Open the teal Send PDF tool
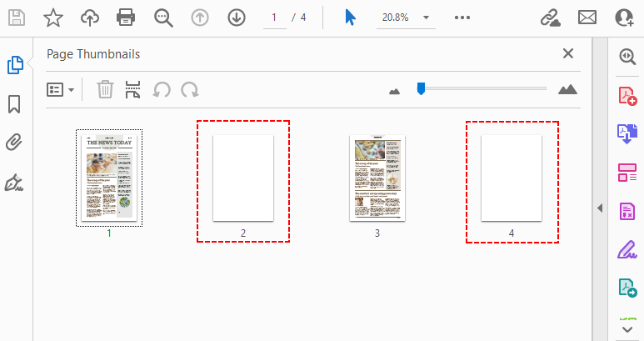 coord(627,288)
